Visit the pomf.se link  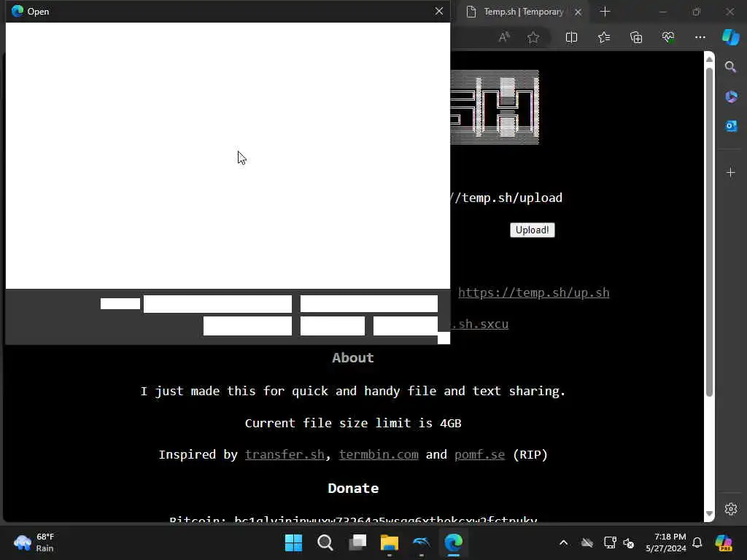pos(479,454)
